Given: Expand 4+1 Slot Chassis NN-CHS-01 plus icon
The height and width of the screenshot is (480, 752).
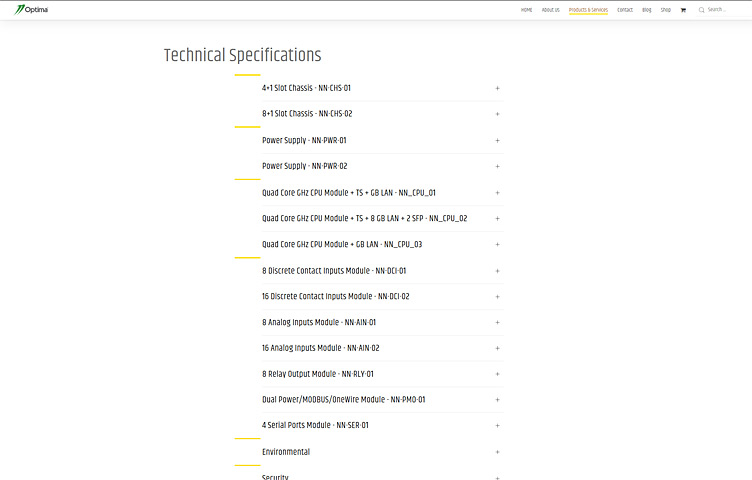Looking at the screenshot, I should 497,88.
